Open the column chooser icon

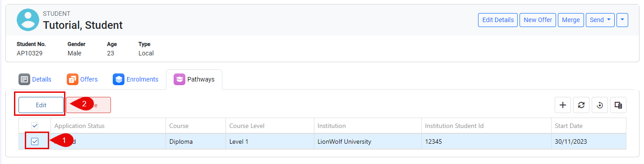point(618,105)
